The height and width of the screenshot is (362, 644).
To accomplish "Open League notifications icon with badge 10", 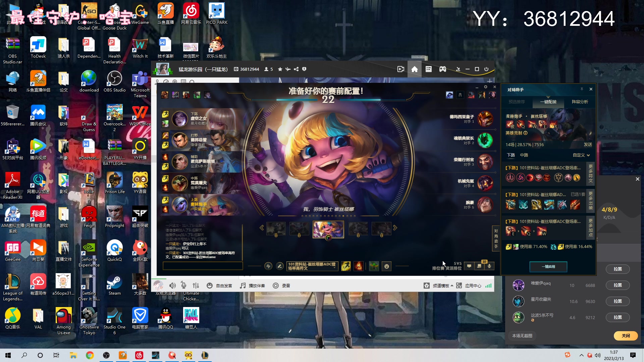I will tap(480, 266).
